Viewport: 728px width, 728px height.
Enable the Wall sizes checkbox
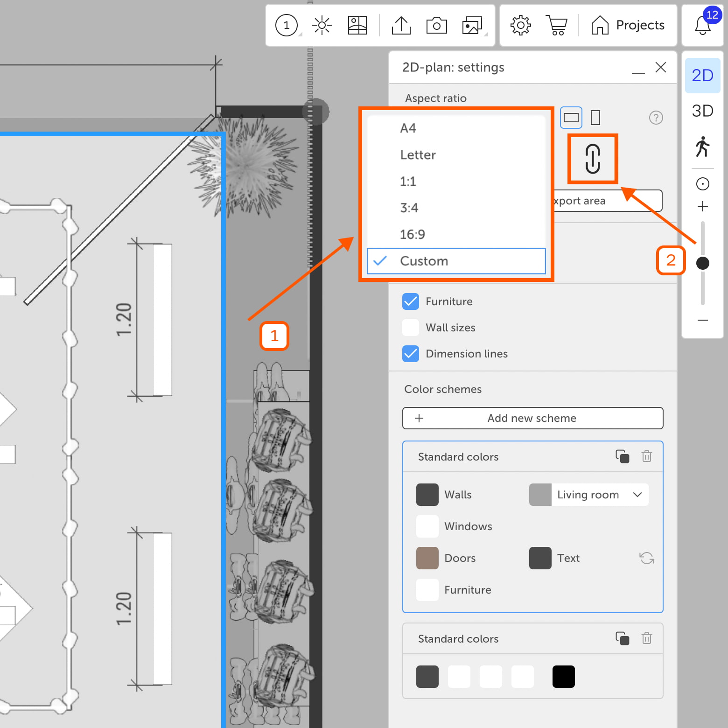pos(411,328)
